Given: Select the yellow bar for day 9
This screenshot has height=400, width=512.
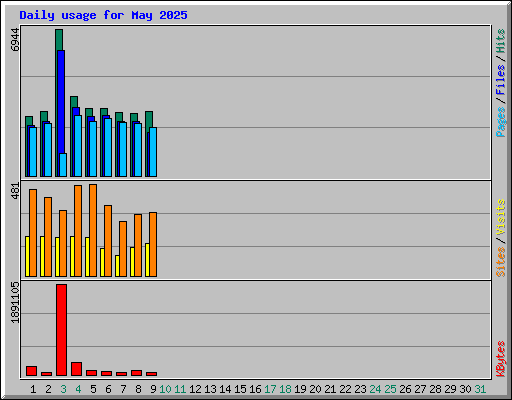Looking at the screenshot, I should tap(147, 260).
